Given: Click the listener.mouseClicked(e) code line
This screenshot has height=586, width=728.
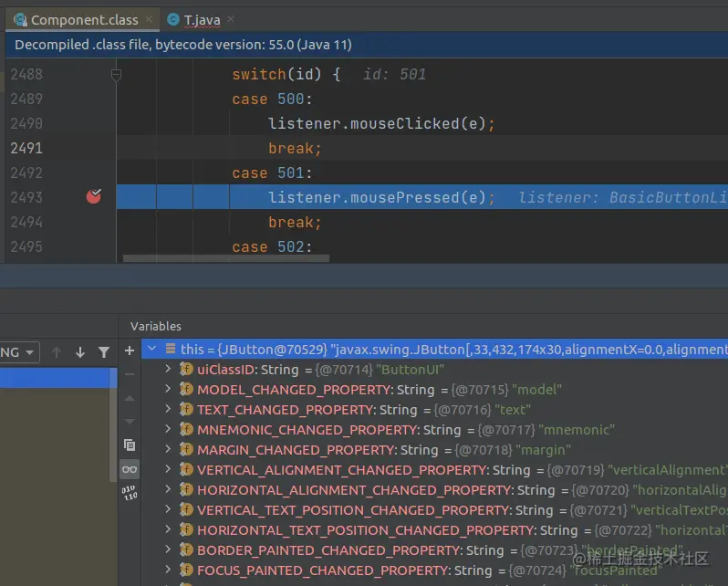Looking at the screenshot, I should (381, 123).
